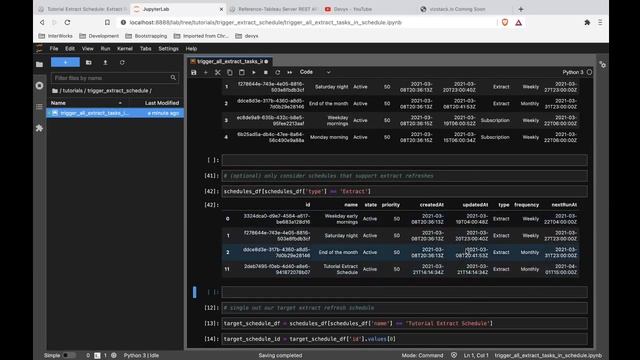The height and width of the screenshot is (360, 640).
Task: Upload files with the upload arrow icon
Action: tap(105, 62)
